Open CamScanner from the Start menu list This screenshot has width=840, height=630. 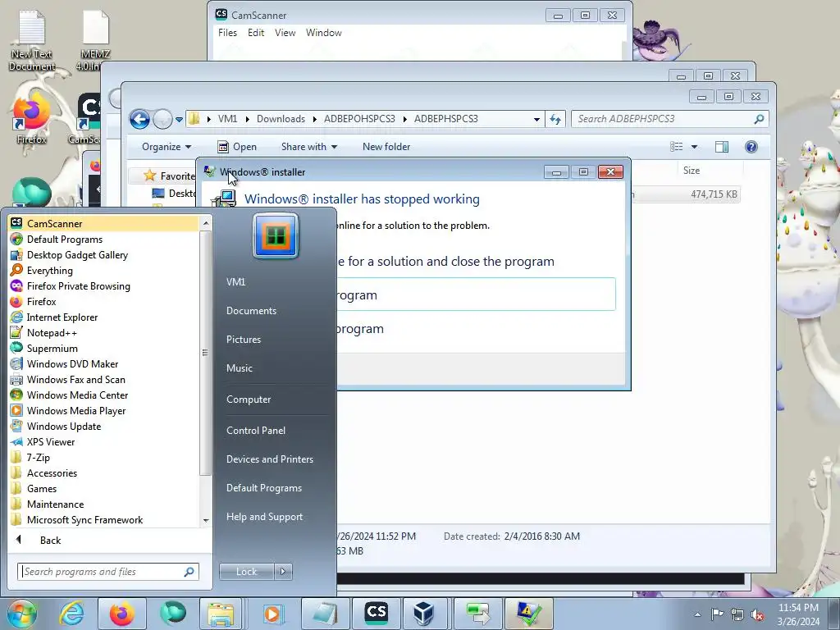pyautogui.click(x=103, y=223)
